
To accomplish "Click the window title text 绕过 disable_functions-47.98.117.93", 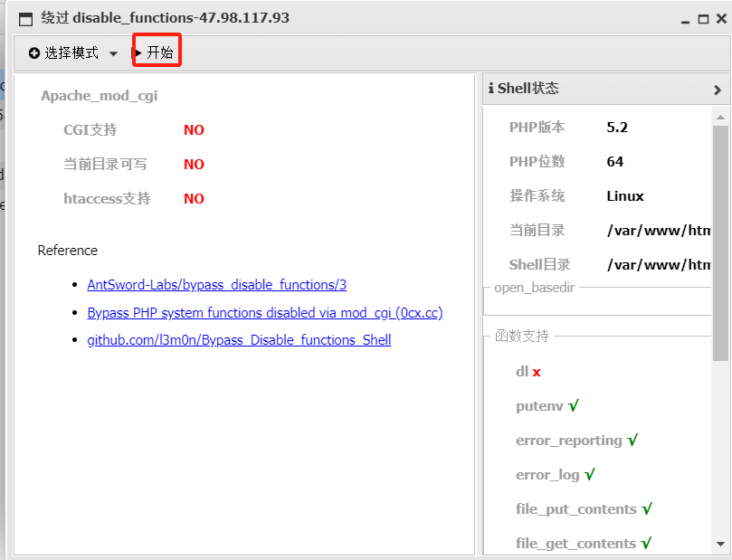I will click(x=166, y=18).
